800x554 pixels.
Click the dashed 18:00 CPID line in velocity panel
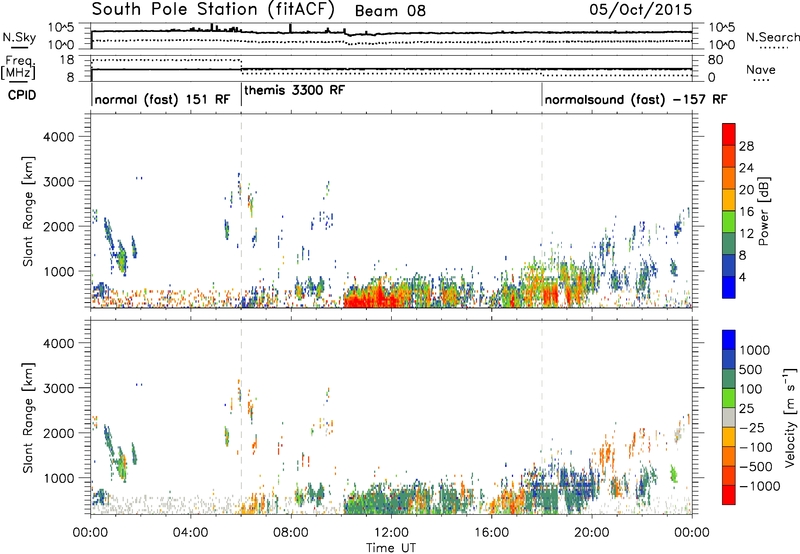pos(542,417)
